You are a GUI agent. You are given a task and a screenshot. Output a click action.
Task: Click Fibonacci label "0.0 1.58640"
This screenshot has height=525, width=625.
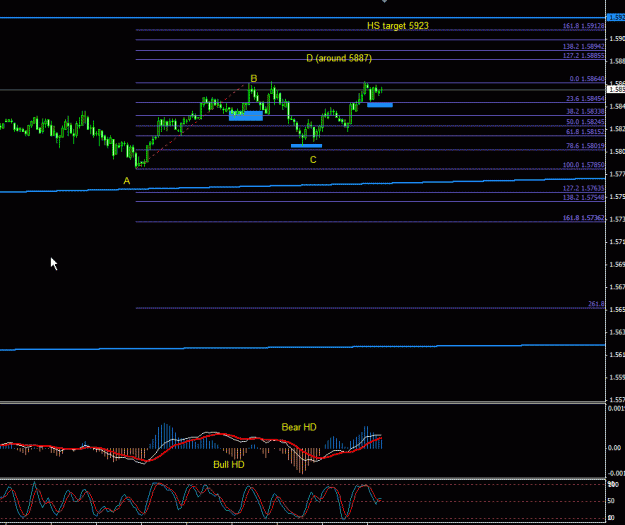587,79
